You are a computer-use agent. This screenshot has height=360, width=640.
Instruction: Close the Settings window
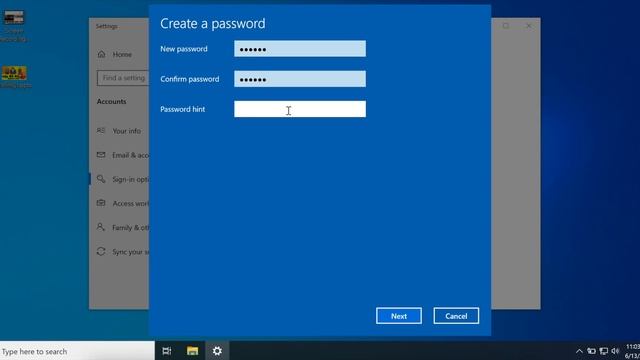[529, 26]
